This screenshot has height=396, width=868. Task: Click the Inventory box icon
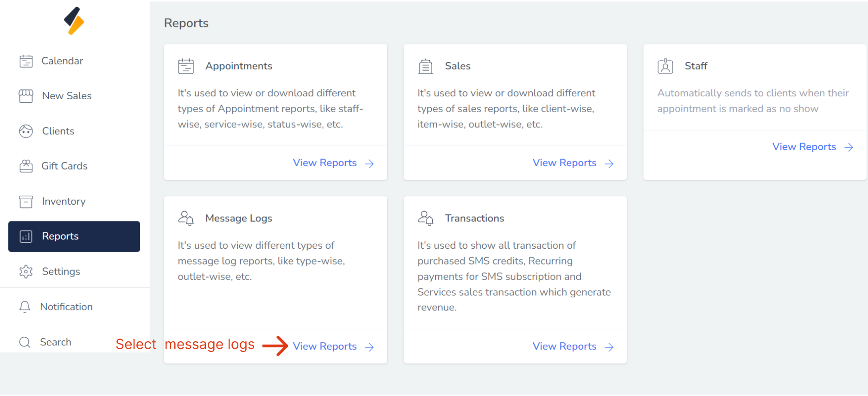coord(26,201)
